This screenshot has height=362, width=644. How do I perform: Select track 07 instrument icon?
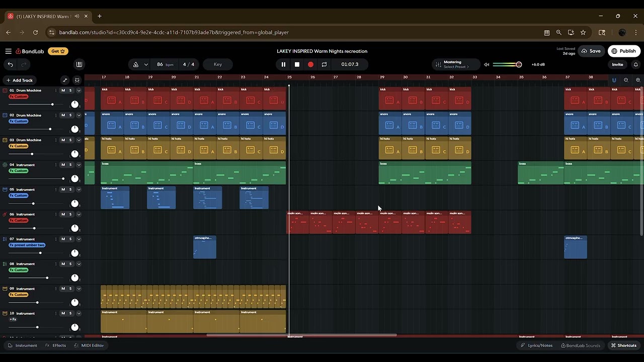pyautogui.click(x=5, y=239)
